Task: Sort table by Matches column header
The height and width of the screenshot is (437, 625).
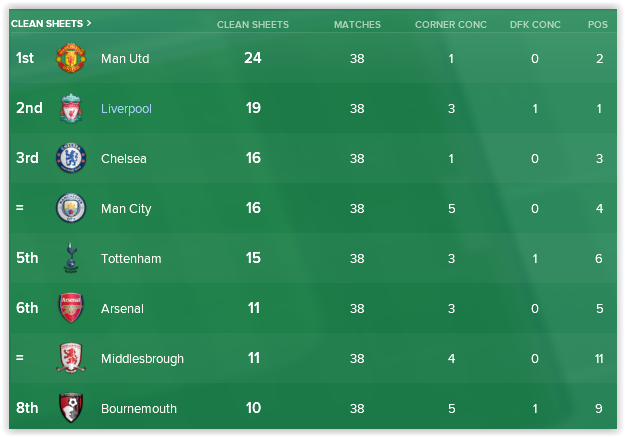Action: (357, 23)
